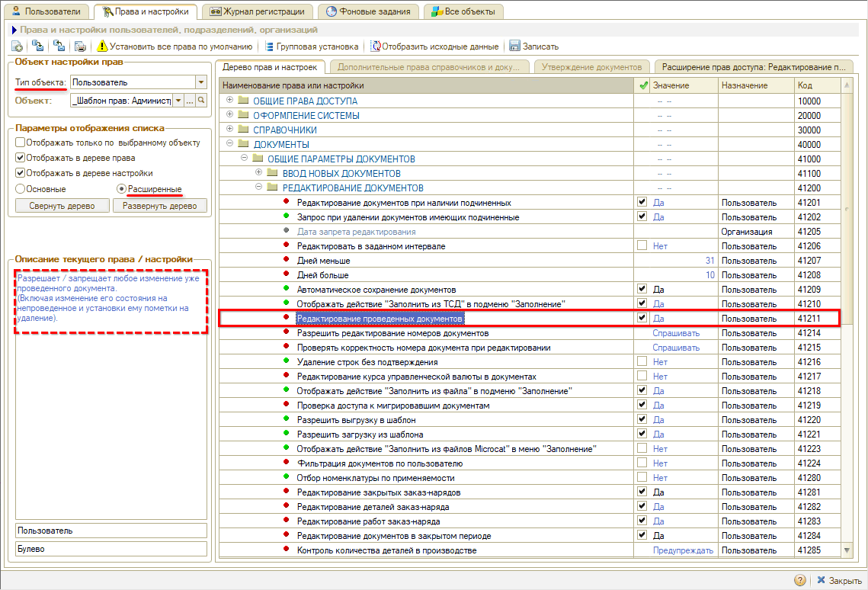
Task: Select the 'Основные' radio button
Action: tap(21, 188)
